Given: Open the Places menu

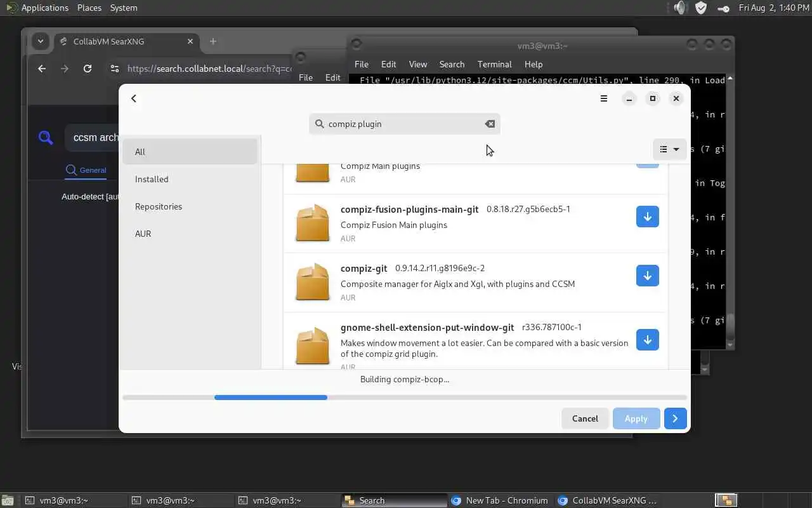Looking at the screenshot, I should [89, 8].
